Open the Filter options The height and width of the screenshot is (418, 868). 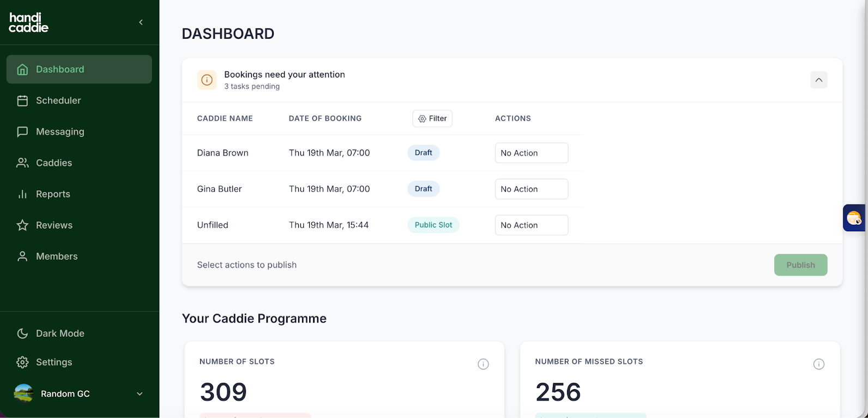[432, 118]
